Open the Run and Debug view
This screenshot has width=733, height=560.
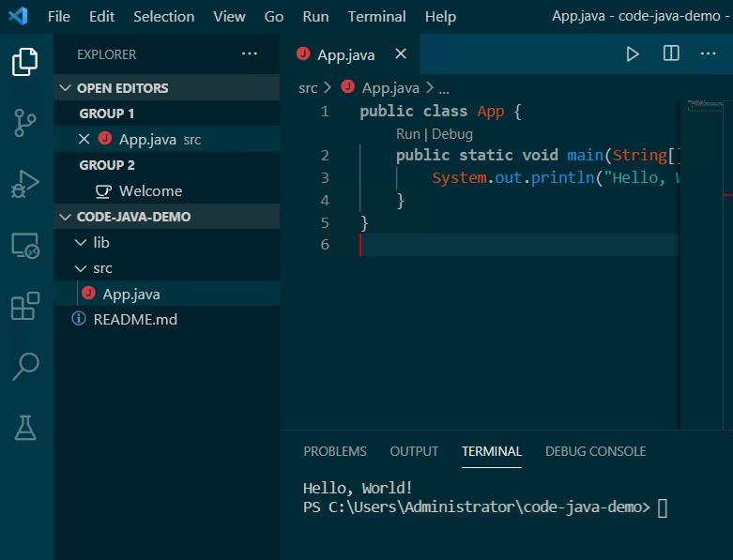[25, 184]
